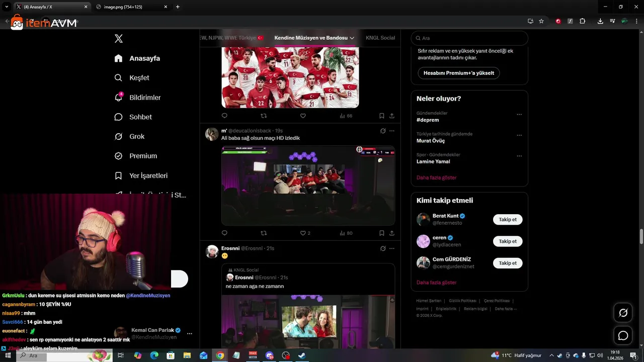
Task: Go to Yer İşaretleri bookmarks page
Action: [141, 175]
